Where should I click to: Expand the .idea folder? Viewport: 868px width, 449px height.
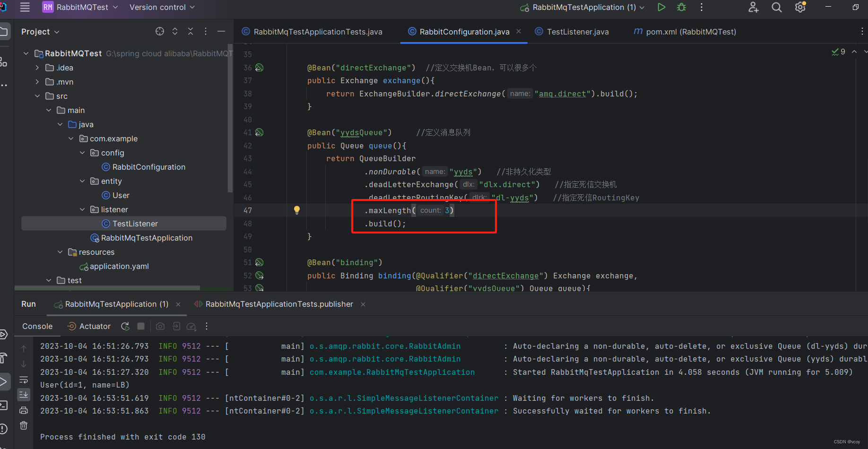pos(37,68)
